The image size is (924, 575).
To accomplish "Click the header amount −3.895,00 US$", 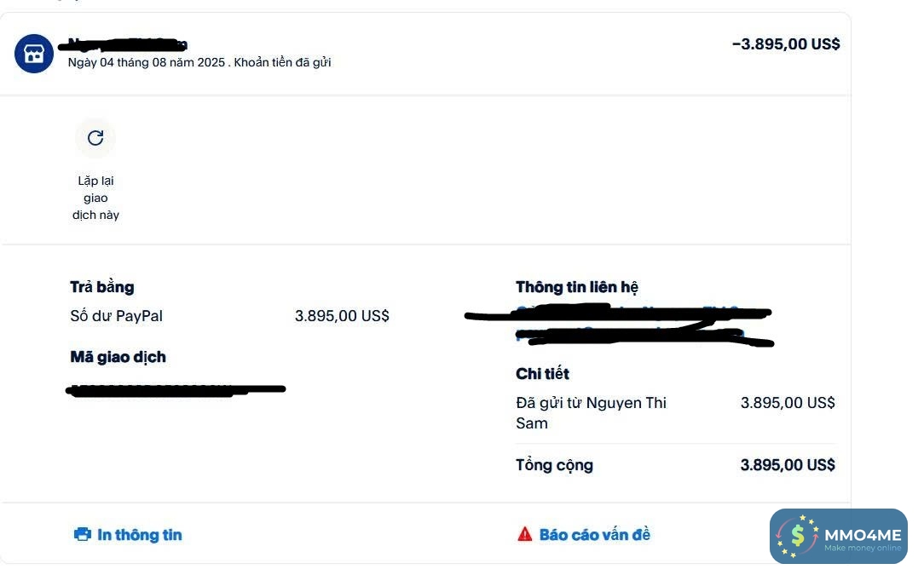I will 786,44.
